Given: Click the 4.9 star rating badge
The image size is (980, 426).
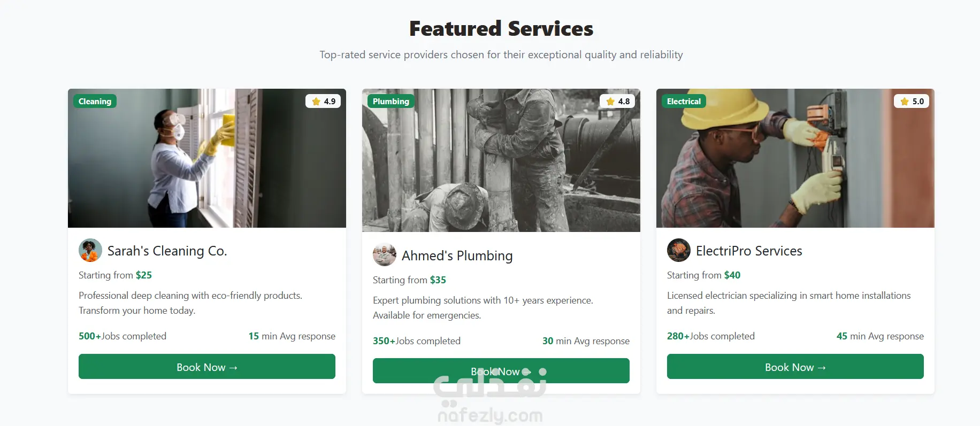Looking at the screenshot, I should coord(323,102).
